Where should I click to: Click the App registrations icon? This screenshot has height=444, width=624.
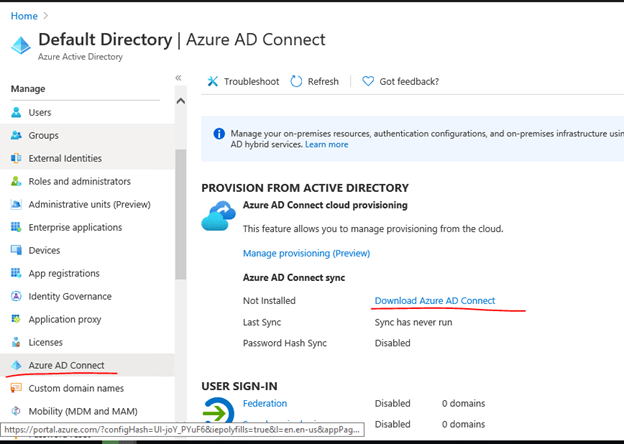[x=16, y=274]
